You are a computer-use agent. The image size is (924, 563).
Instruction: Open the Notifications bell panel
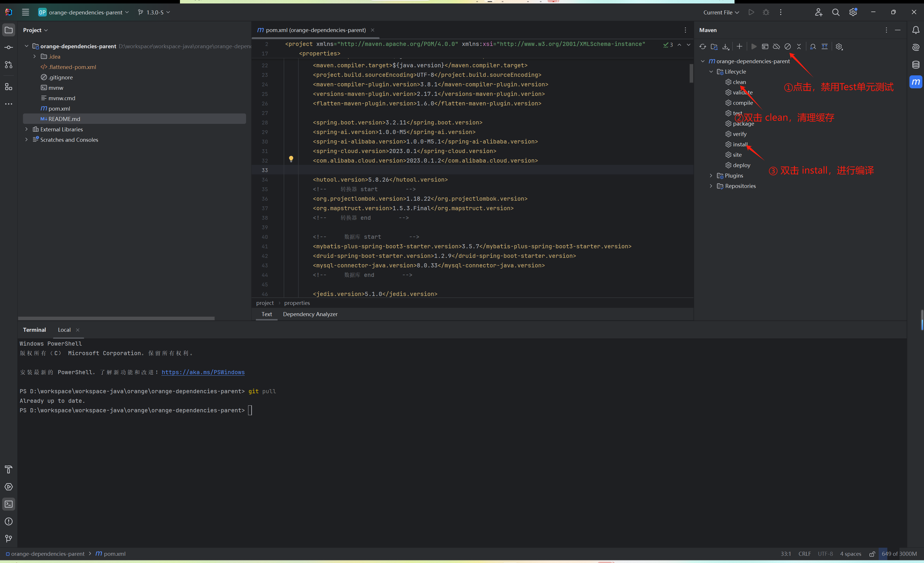[916, 30]
